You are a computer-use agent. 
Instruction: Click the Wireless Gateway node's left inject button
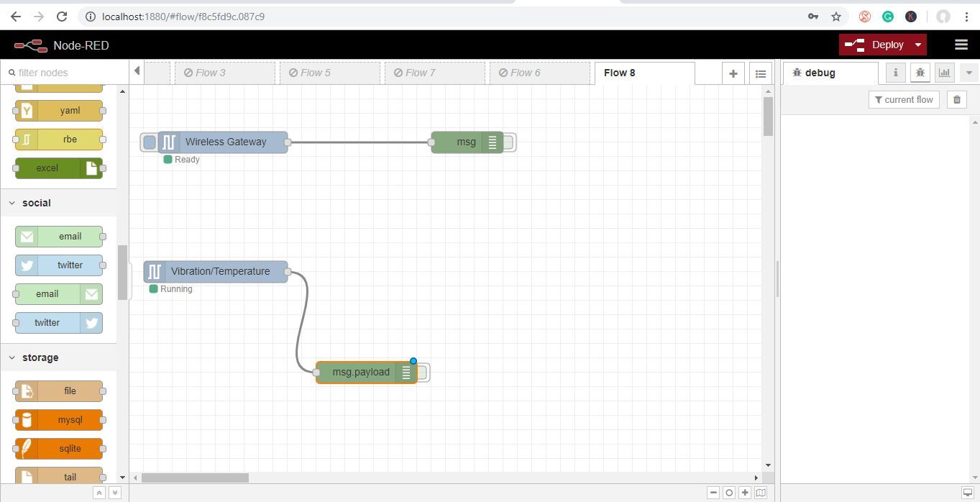[149, 142]
